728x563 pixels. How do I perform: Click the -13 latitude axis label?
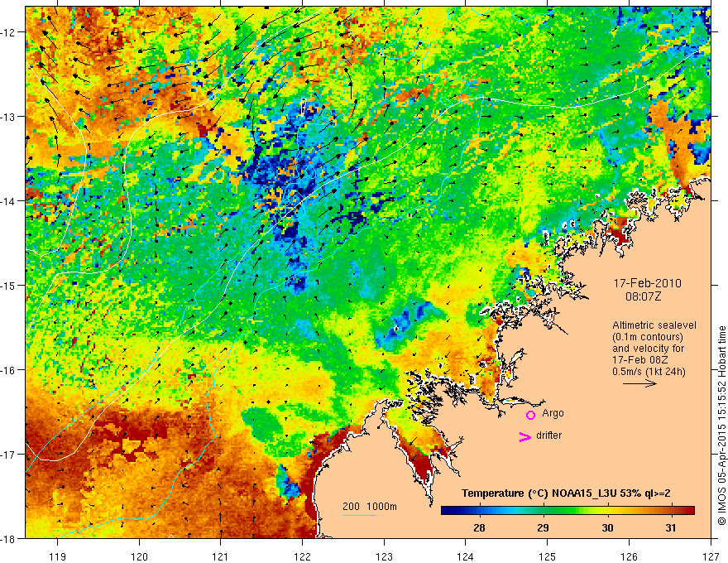coord(9,117)
